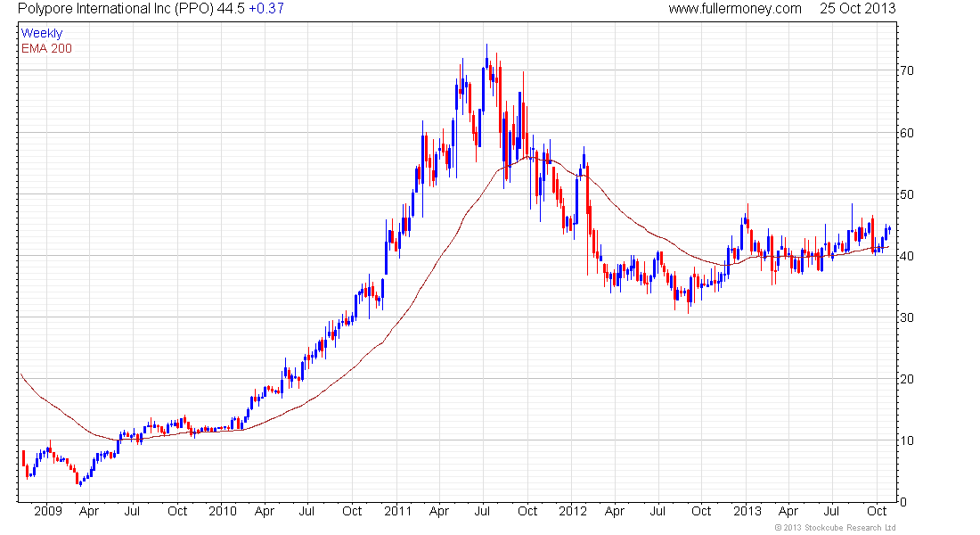The height and width of the screenshot is (535, 980).
Task: Click the 2009 year label on time axis
Action: pos(48,511)
